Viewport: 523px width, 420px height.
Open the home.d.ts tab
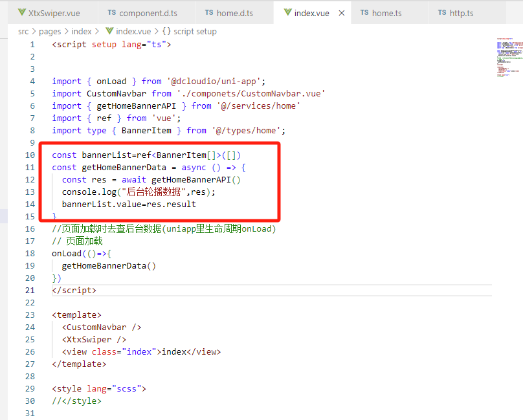click(234, 13)
